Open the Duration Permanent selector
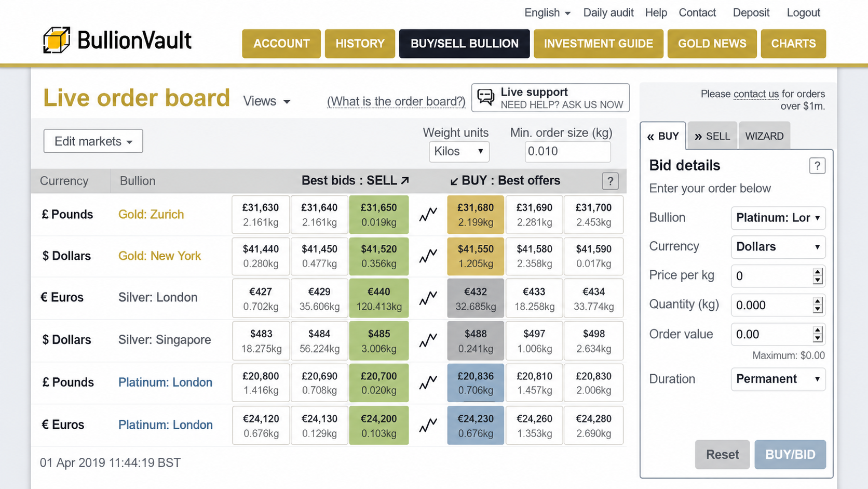Screen dimensions: 868x489 (x=778, y=379)
